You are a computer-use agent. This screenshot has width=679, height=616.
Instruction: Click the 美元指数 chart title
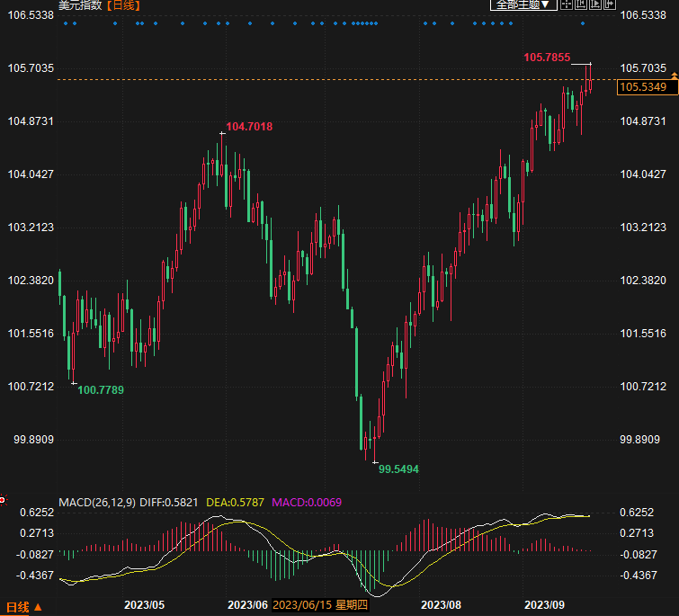click(x=80, y=5)
